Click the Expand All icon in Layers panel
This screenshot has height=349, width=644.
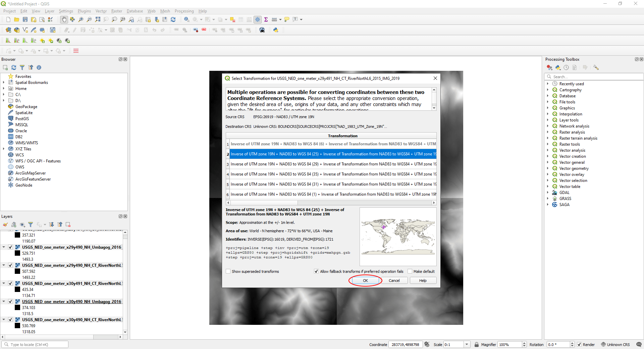click(51, 225)
